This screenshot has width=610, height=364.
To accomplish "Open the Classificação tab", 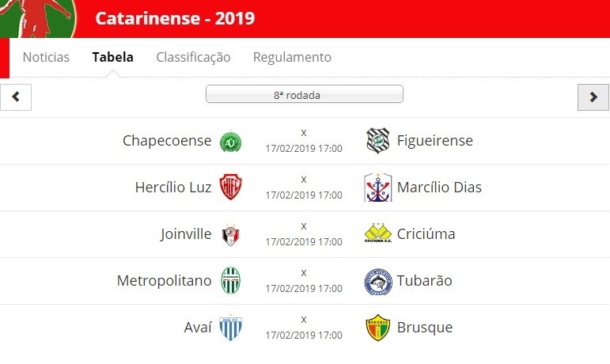I will click(193, 58).
